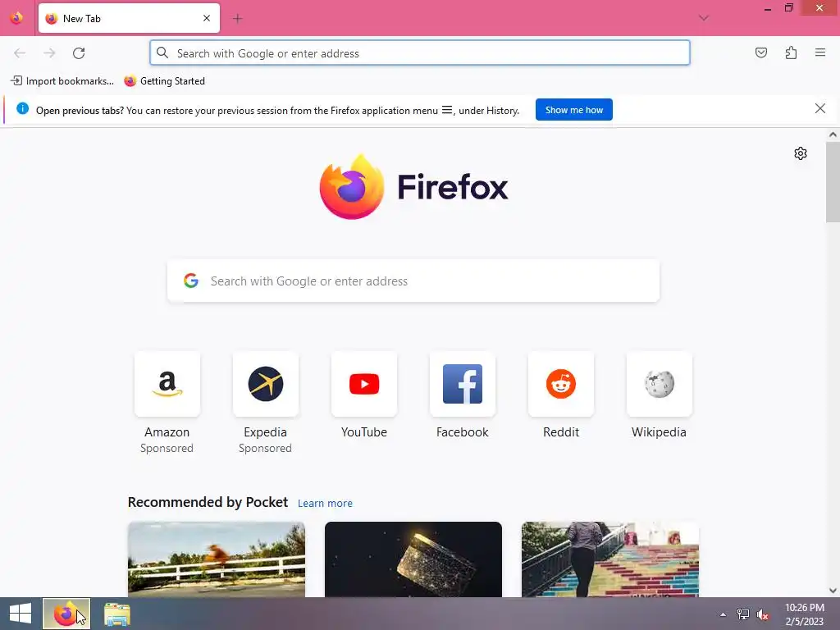The height and width of the screenshot is (630, 840).
Task: Open the colorful stairs Pocket story thumbnail
Action: tap(610, 559)
